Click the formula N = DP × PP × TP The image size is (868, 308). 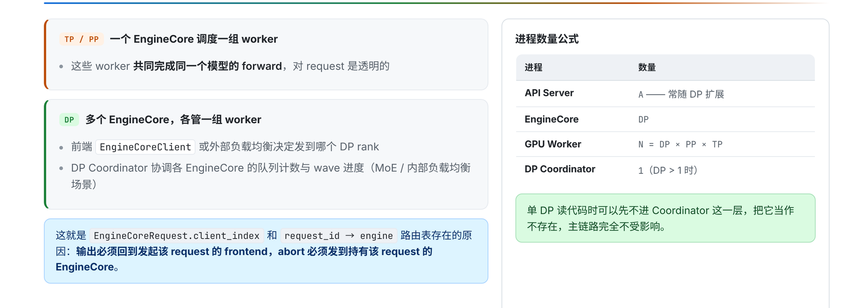680,144
